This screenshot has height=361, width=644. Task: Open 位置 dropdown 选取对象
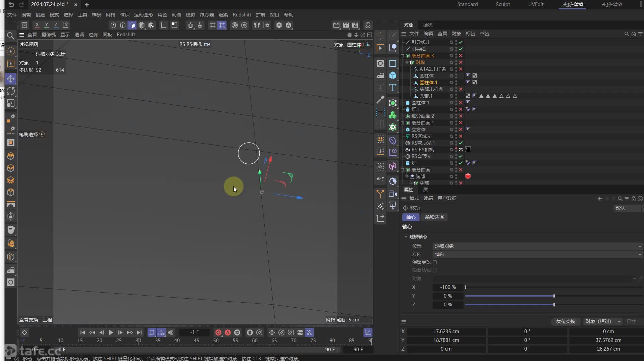coord(537,246)
